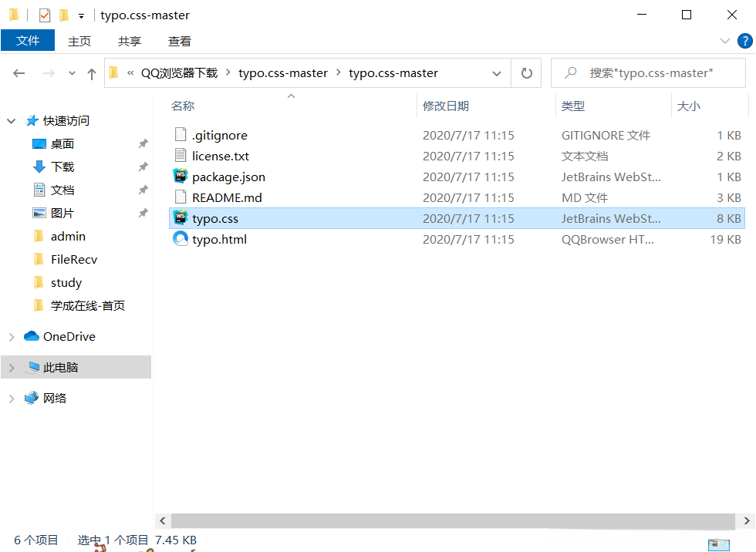This screenshot has width=756, height=552.
Task: Click the OneDrive cloud icon
Action: tap(32, 335)
